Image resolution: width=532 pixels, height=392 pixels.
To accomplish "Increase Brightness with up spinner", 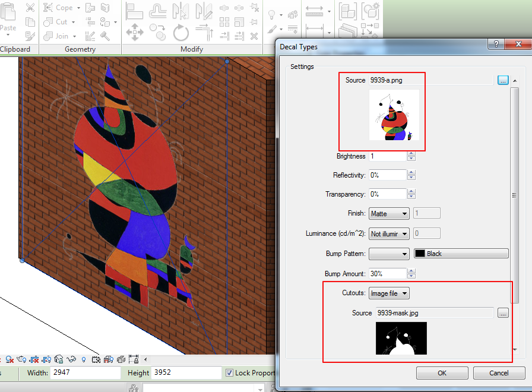I will [411, 154].
